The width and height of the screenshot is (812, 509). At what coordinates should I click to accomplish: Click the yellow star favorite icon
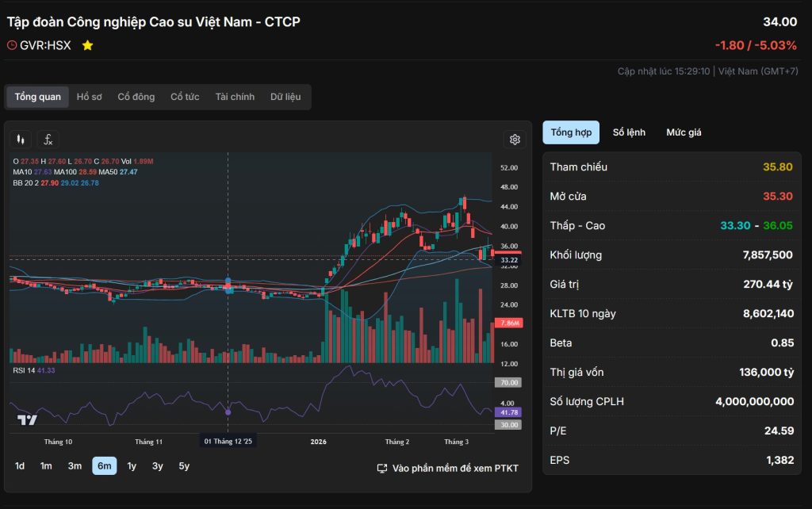coord(87,45)
